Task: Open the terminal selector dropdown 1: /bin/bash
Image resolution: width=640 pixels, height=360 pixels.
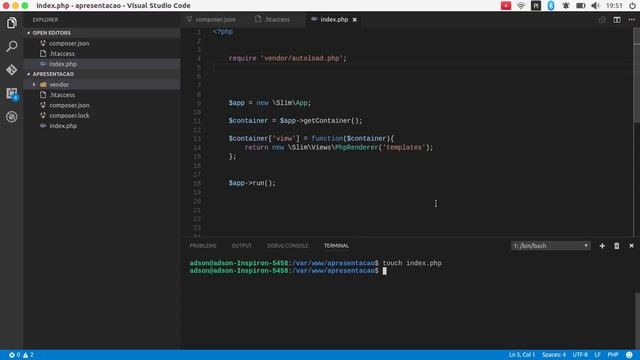Action: point(550,246)
